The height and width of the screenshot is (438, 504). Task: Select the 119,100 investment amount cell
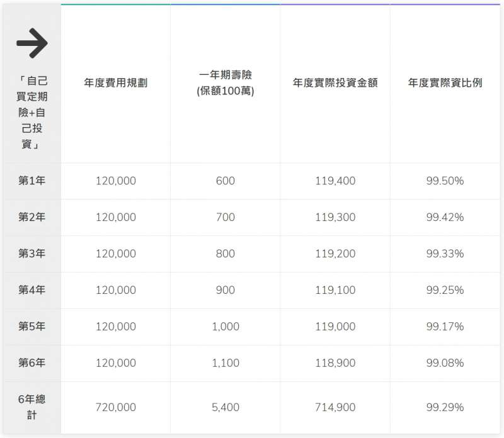coord(335,290)
